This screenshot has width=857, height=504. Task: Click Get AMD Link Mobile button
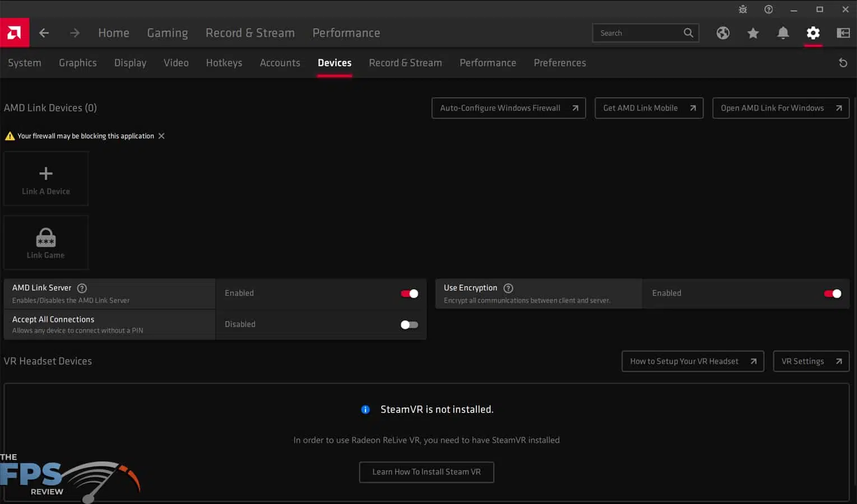click(649, 108)
